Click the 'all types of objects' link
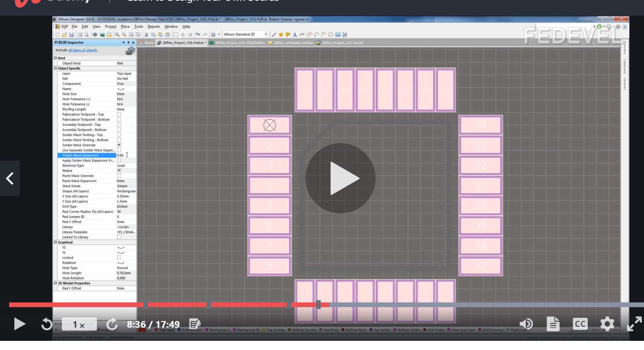The image size is (644, 350). [83, 50]
